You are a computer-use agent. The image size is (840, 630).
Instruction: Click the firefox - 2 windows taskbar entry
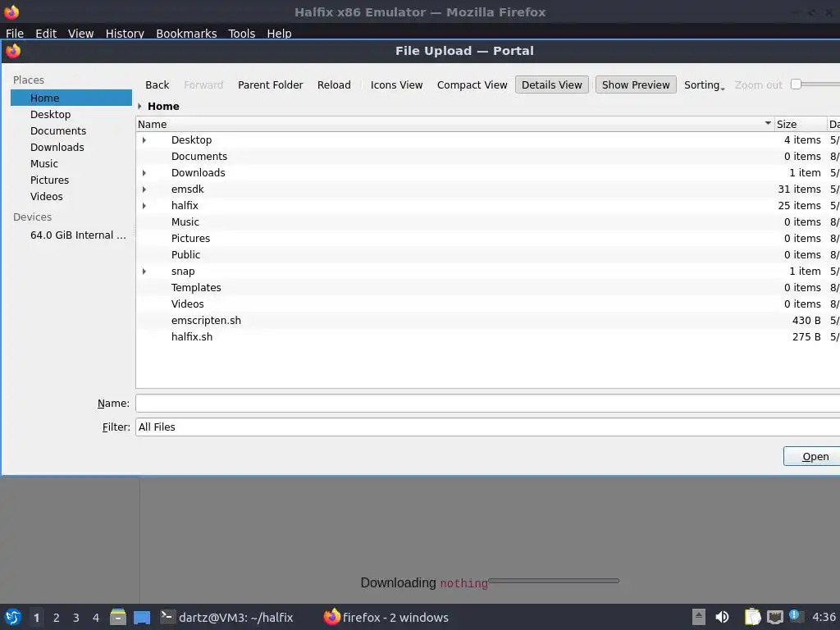click(386, 617)
